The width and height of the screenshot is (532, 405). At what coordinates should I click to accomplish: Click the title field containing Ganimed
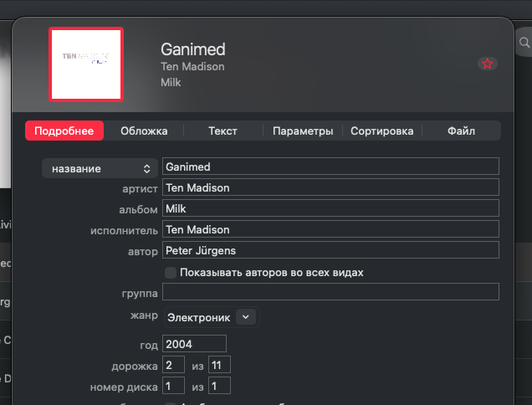(330, 167)
